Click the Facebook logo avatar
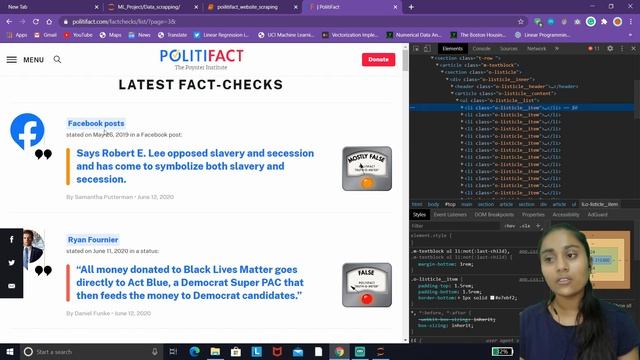 (27, 131)
